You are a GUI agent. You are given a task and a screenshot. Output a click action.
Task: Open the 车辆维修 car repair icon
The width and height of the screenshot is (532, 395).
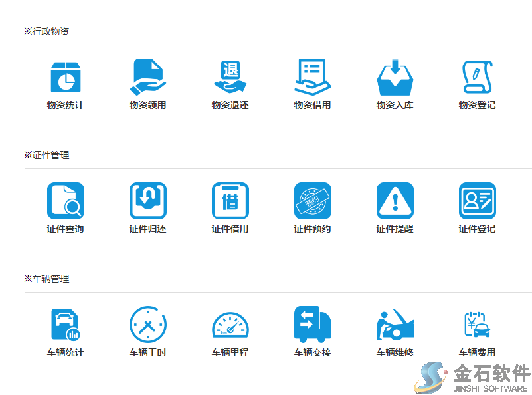click(395, 325)
